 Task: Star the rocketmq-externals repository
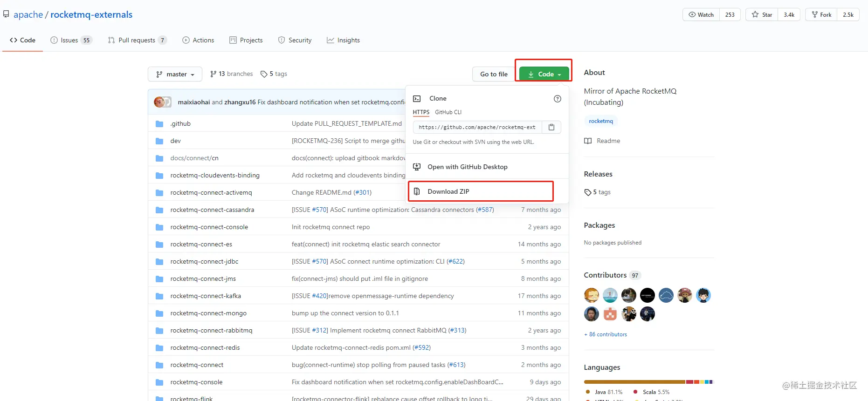(x=762, y=14)
